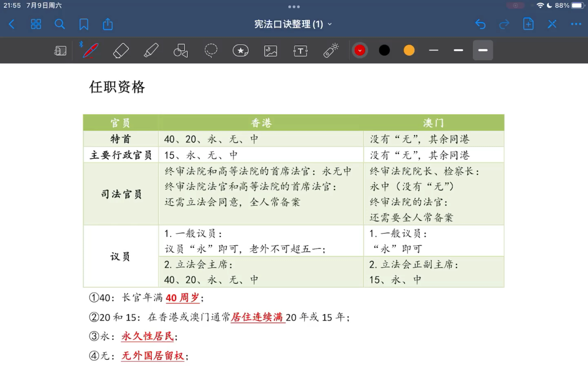
Task: Tap the 澳门 column header
Action: (433, 123)
